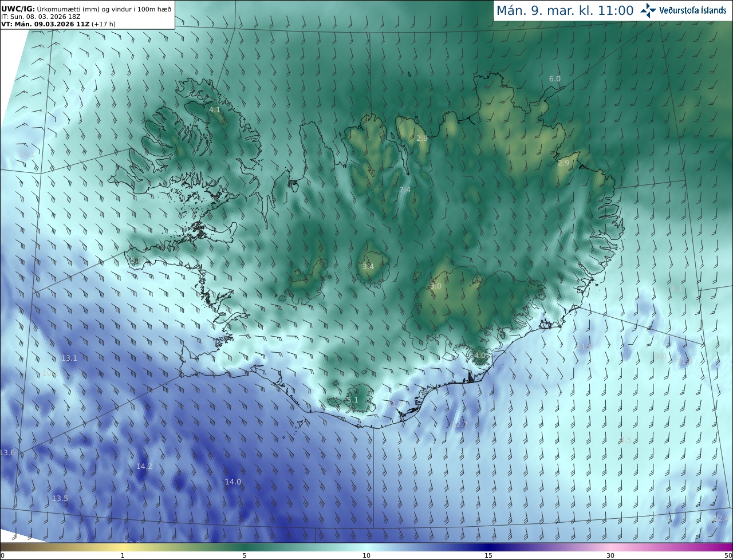Viewport: 733px width, 560px height.
Task: Click the 14.0 value in the southwest sea
Action: pos(232,482)
